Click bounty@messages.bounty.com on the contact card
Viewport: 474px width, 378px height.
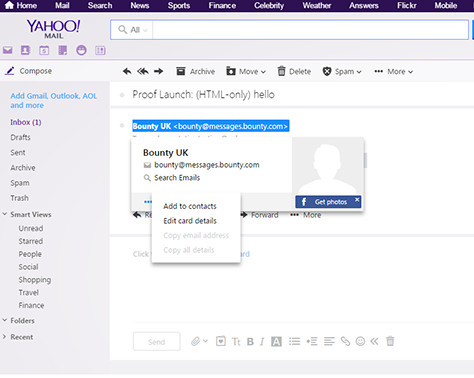pos(207,165)
